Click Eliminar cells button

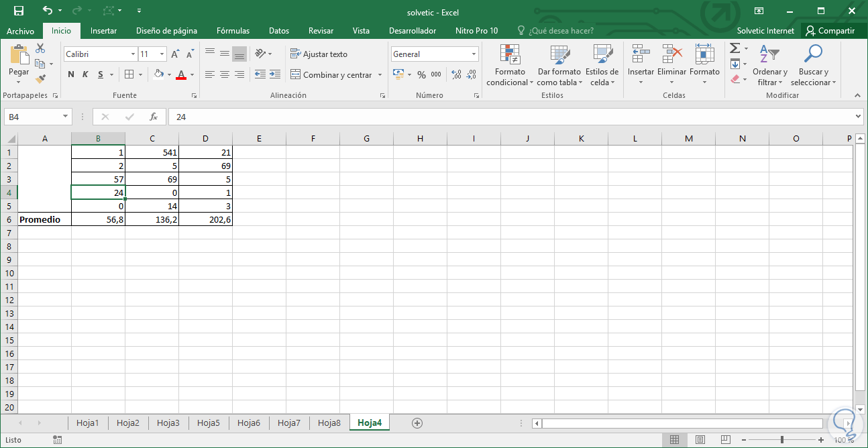pyautogui.click(x=671, y=66)
